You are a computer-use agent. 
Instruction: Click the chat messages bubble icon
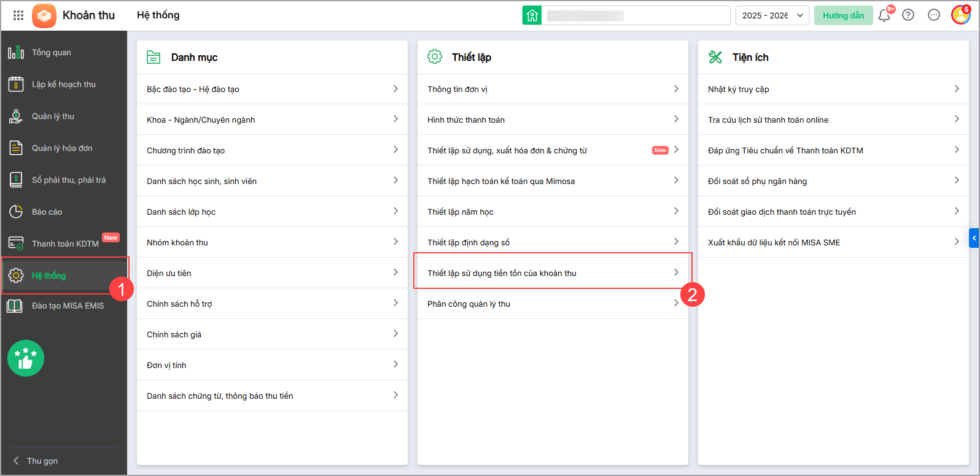[x=934, y=15]
